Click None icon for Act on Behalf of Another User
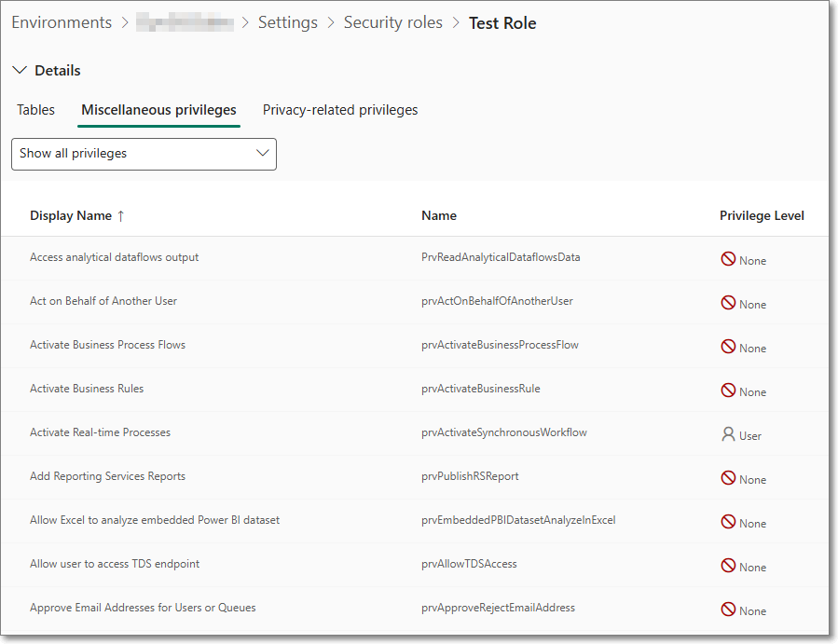Screen dimensions: 838x644 pos(728,303)
